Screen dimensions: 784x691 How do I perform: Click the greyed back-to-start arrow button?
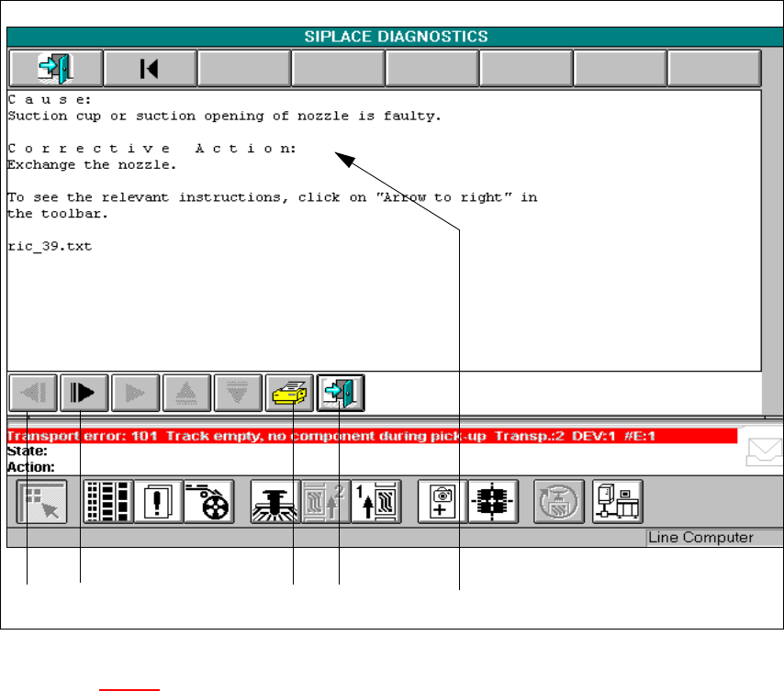(33, 393)
